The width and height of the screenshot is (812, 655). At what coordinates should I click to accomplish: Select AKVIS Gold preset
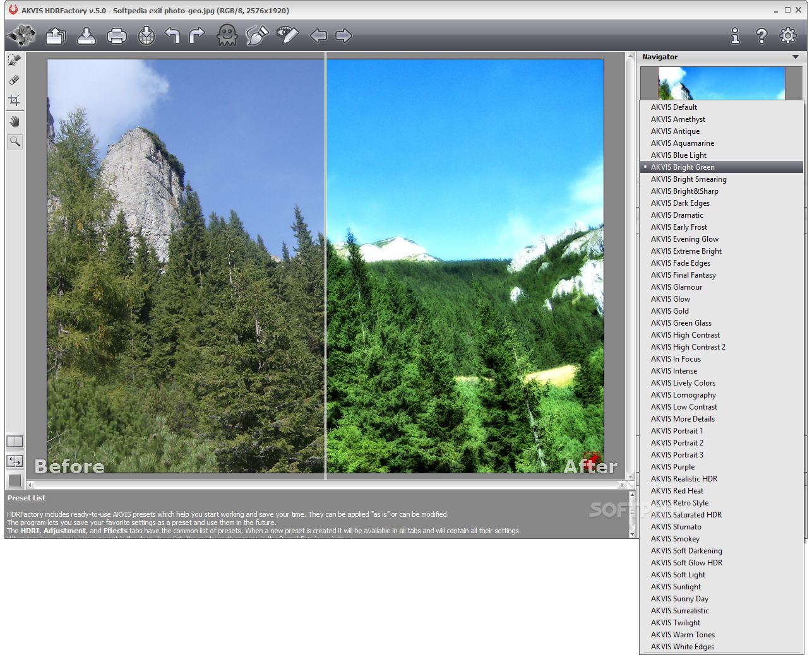click(x=722, y=311)
